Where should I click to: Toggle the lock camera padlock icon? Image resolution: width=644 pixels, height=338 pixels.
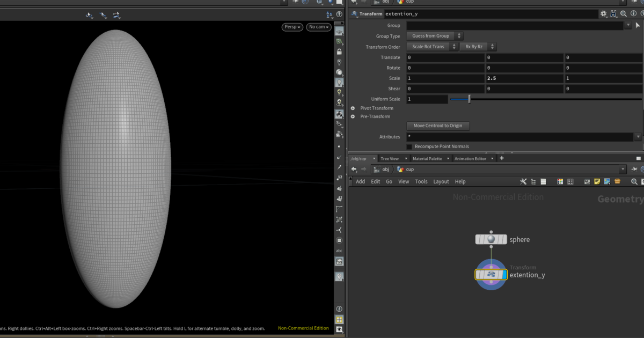339,52
